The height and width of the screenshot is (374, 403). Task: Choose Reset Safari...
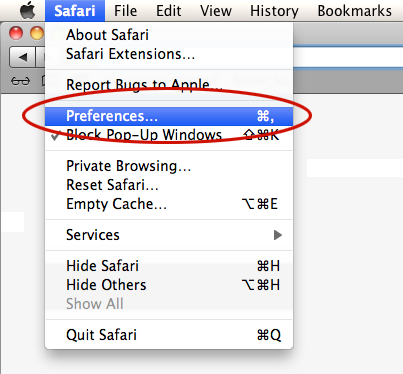coord(169,185)
